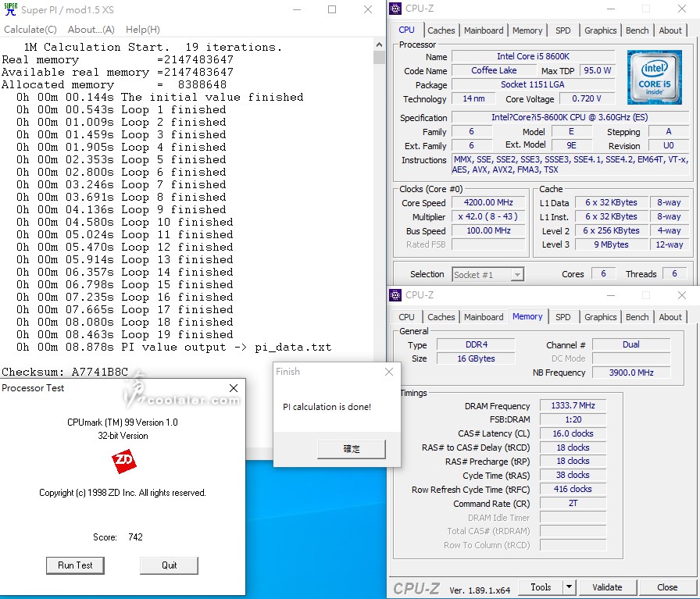Click the memory Size value 16 GBytes
Viewport: 700px width, 599px height.
pos(476,358)
